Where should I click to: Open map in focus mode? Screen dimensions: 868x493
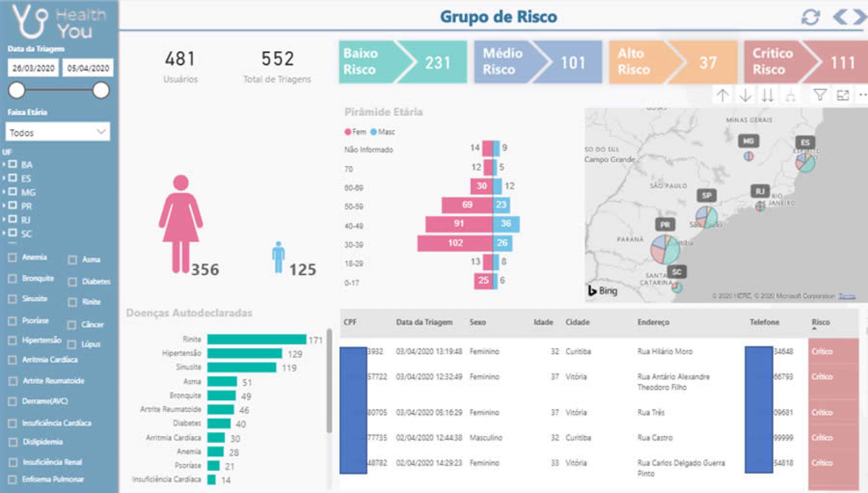(843, 95)
